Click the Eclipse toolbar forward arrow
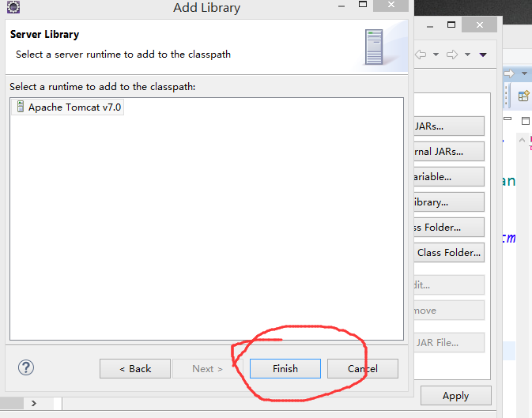This screenshot has width=532, height=418. click(509, 73)
